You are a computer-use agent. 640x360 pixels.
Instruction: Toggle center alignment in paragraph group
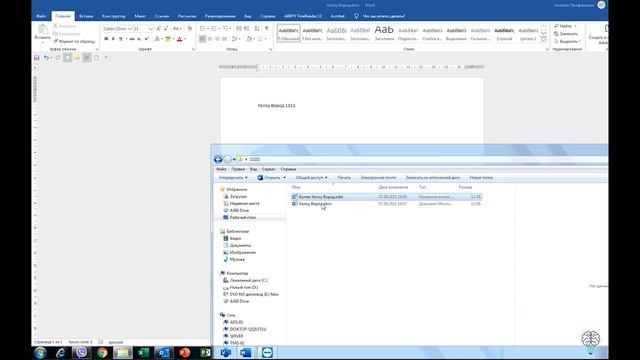210,39
